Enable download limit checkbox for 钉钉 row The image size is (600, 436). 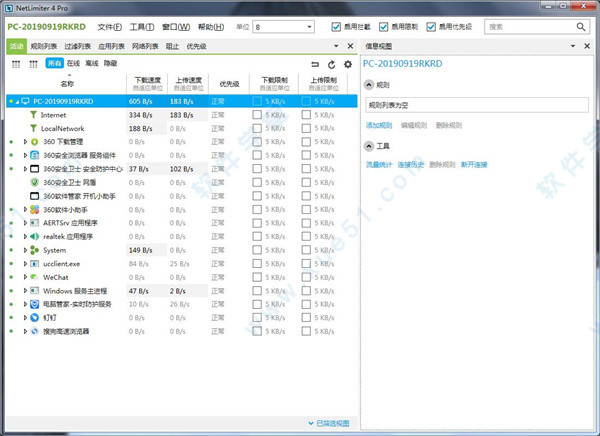point(257,317)
